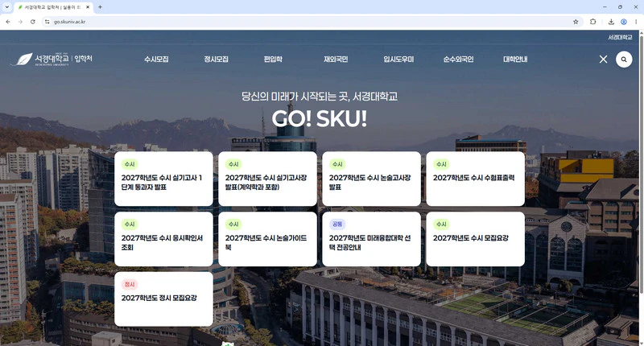Open the 재외국민 menu
Screen dimensions: 644x346
pyautogui.click(x=336, y=59)
